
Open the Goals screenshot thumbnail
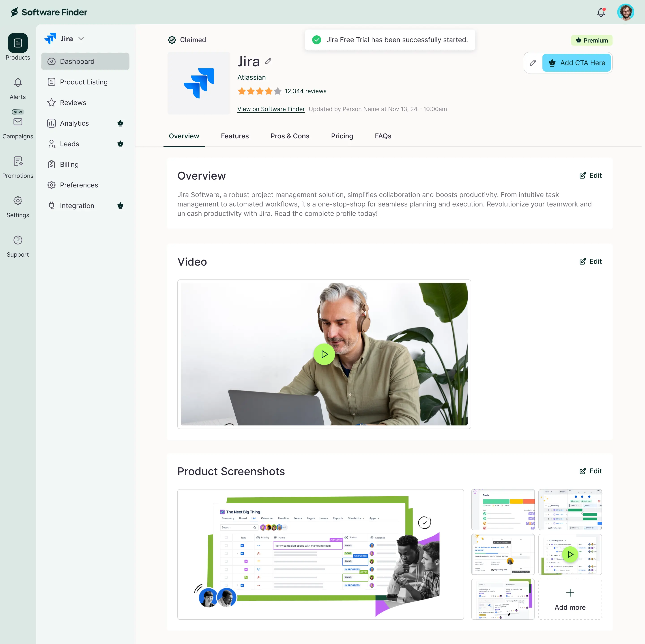(x=503, y=509)
